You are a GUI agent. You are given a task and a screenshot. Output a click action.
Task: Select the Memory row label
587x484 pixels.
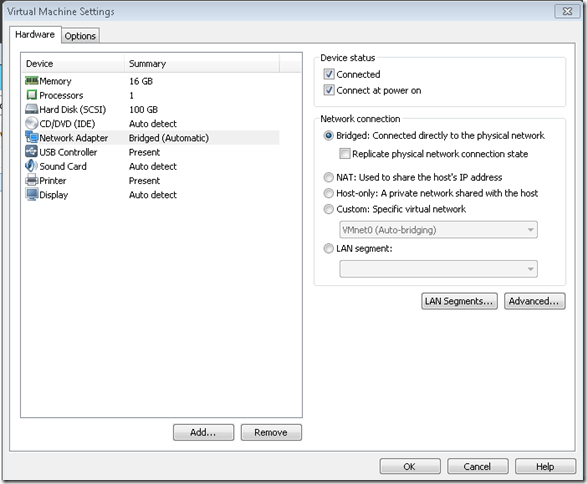coord(55,81)
